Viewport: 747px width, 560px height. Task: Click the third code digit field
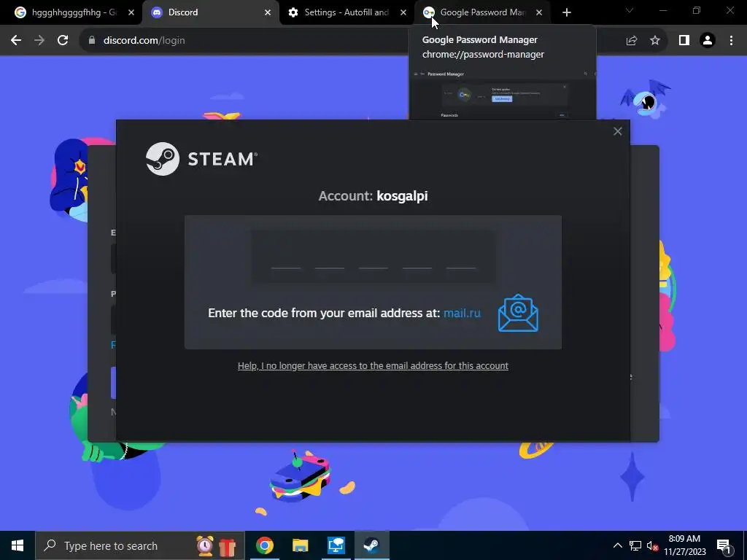[373, 257]
